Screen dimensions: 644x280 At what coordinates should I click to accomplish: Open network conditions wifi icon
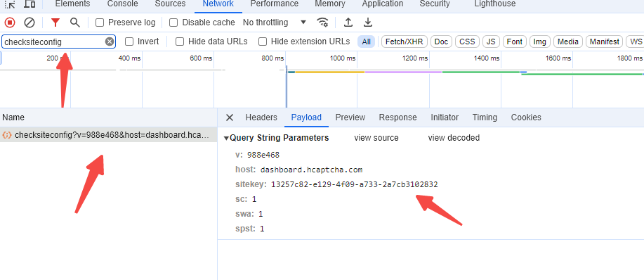coord(323,23)
